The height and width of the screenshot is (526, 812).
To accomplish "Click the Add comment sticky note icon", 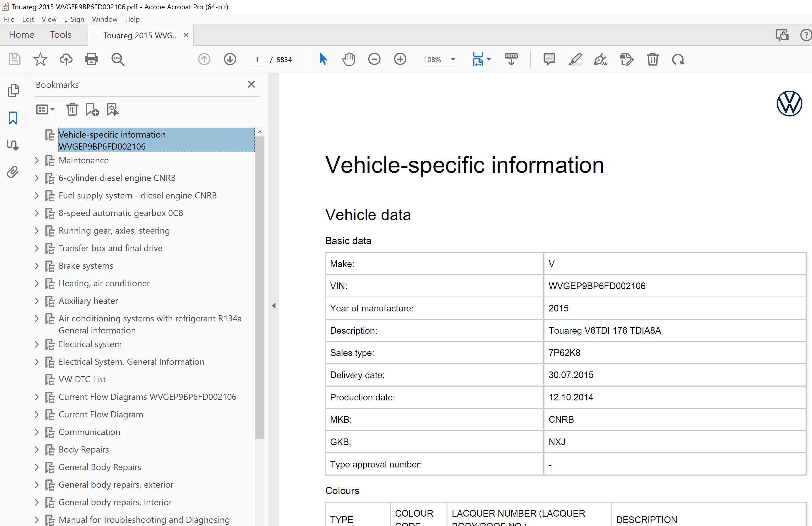I will click(x=549, y=59).
